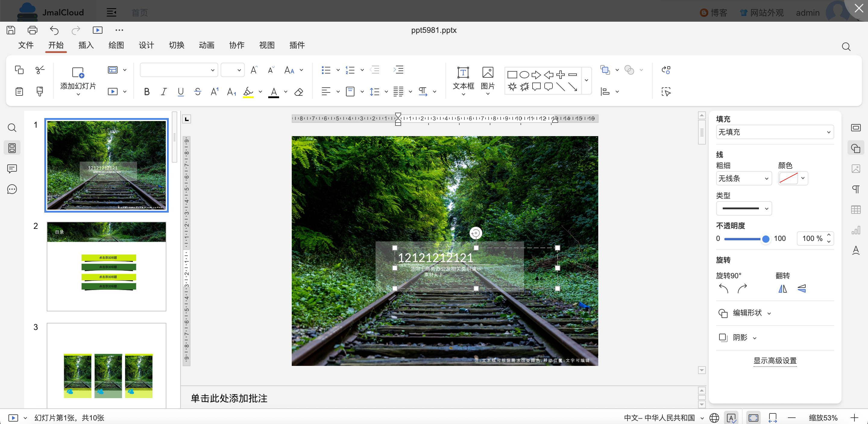Image resolution: width=868 pixels, height=424 pixels.
Task: Toggle bold formatting
Action: (x=146, y=92)
